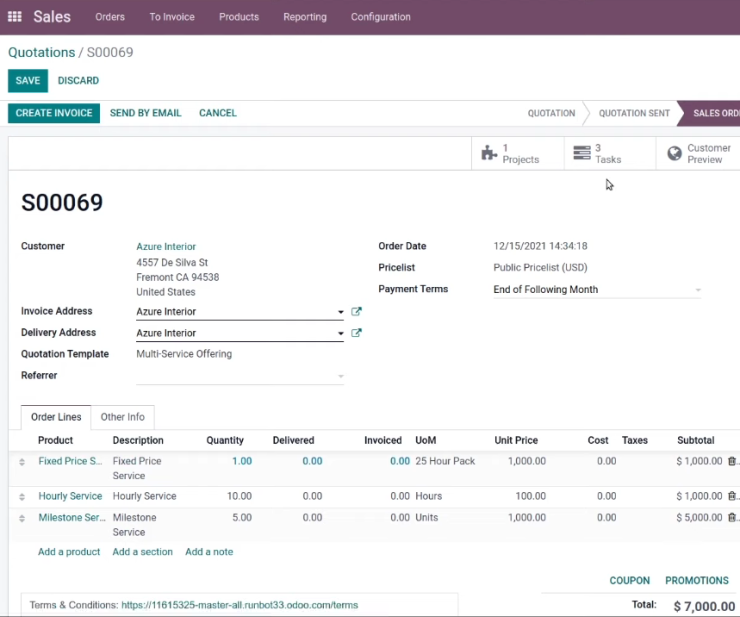Open Projects puzzle-piece stat button
Screen dimensions: 740x617
[x=517, y=153]
